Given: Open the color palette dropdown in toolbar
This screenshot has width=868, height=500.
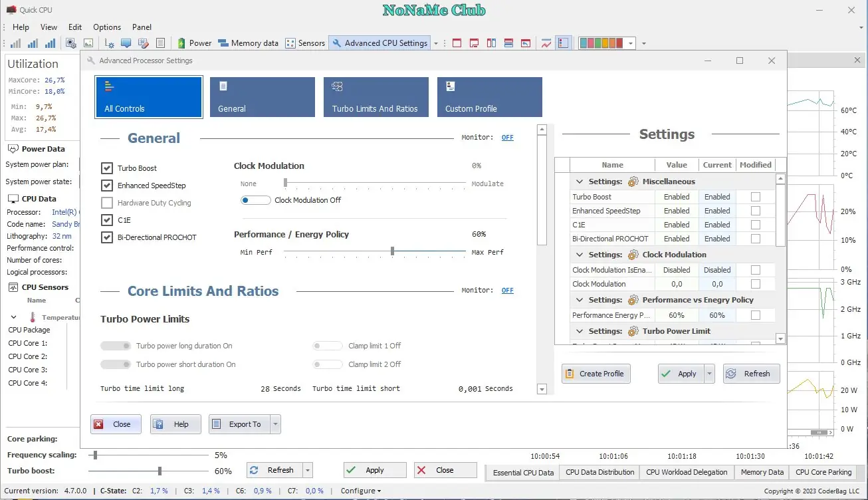Looking at the screenshot, I should [x=631, y=43].
